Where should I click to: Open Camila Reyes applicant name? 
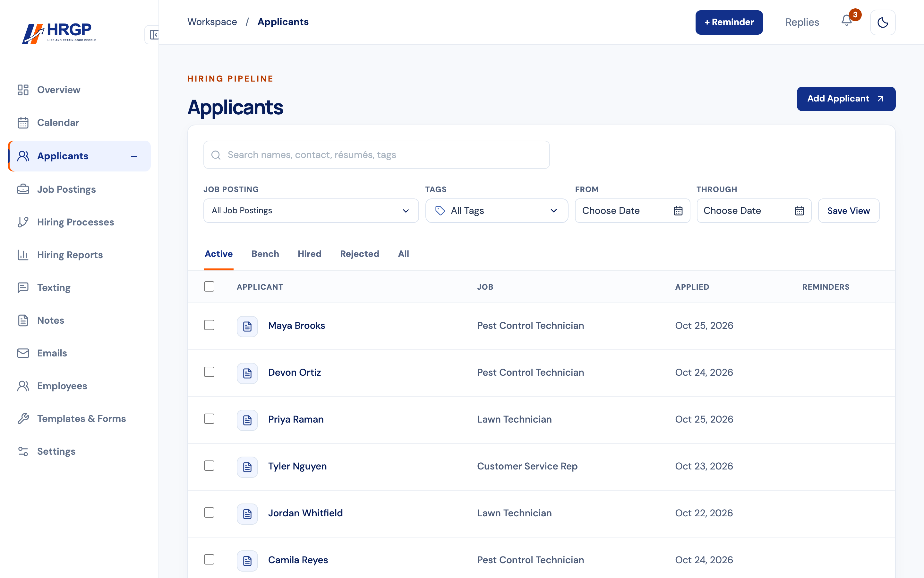click(298, 560)
